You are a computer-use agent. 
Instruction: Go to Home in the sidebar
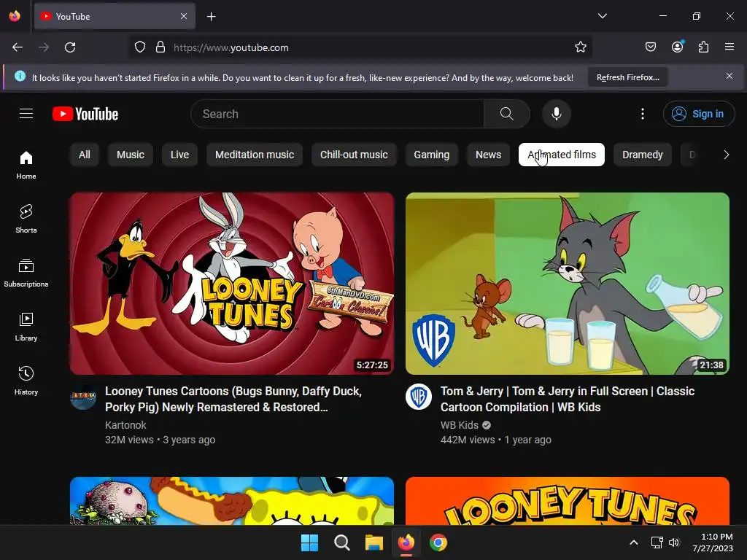point(26,166)
